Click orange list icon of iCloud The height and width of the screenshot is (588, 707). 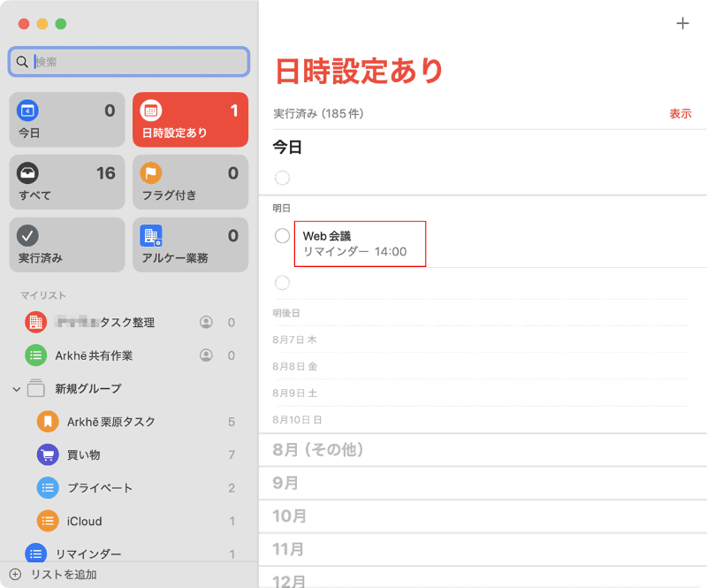tap(48, 521)
